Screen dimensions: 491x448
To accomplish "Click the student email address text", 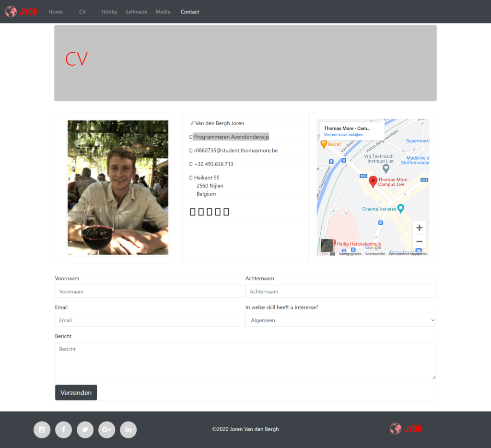I will tap(236, 151).
